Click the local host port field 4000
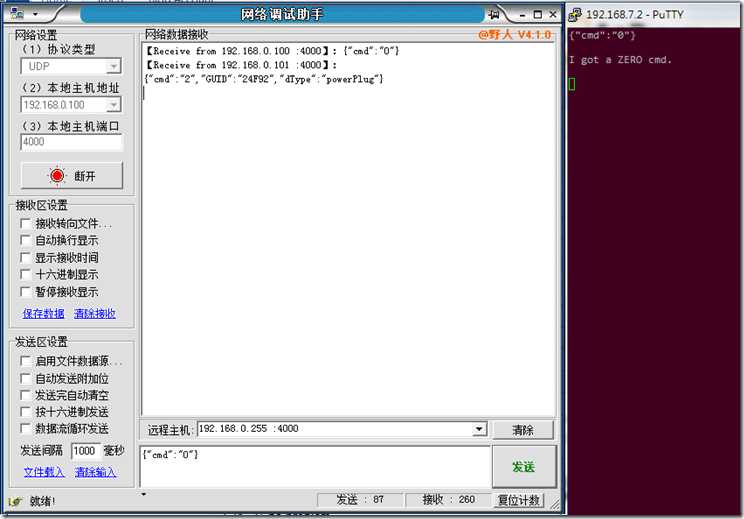The image size is (744, 519). tap(71, 142)
